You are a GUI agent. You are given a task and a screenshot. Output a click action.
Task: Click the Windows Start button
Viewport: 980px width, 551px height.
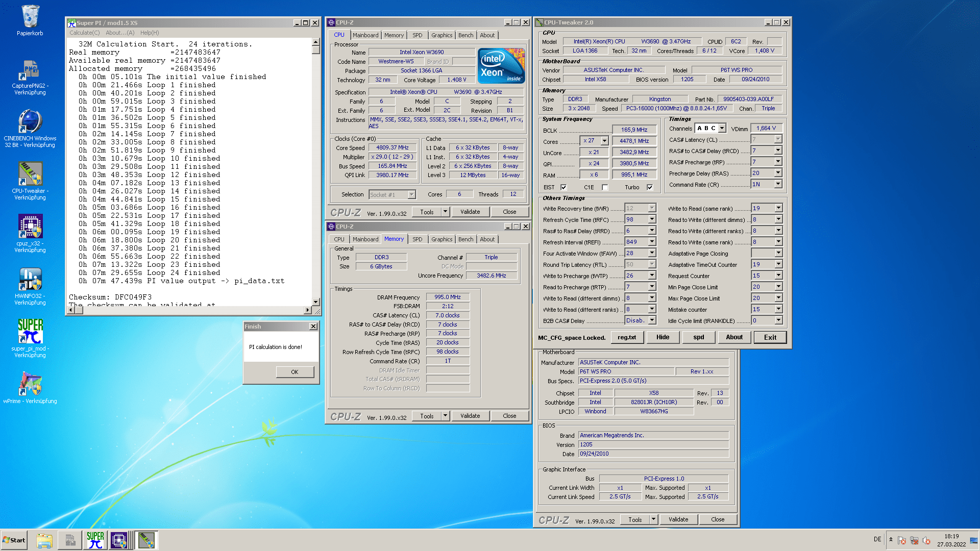14,540
